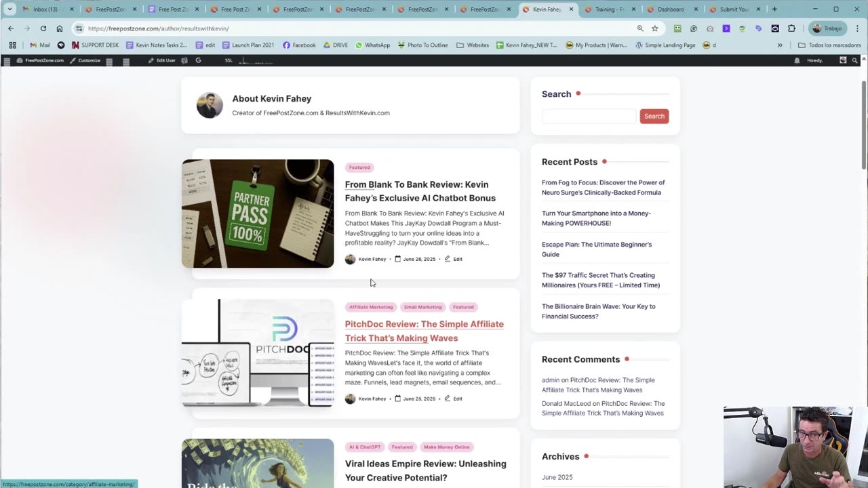Open the SUPPORT DESK bookmark
868x488 pixels.
click(95, 45)
